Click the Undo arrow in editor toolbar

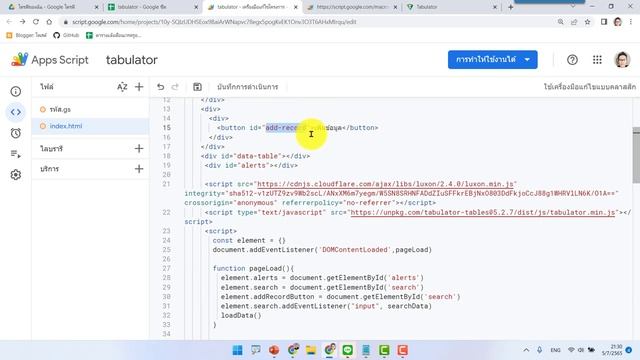160,87
